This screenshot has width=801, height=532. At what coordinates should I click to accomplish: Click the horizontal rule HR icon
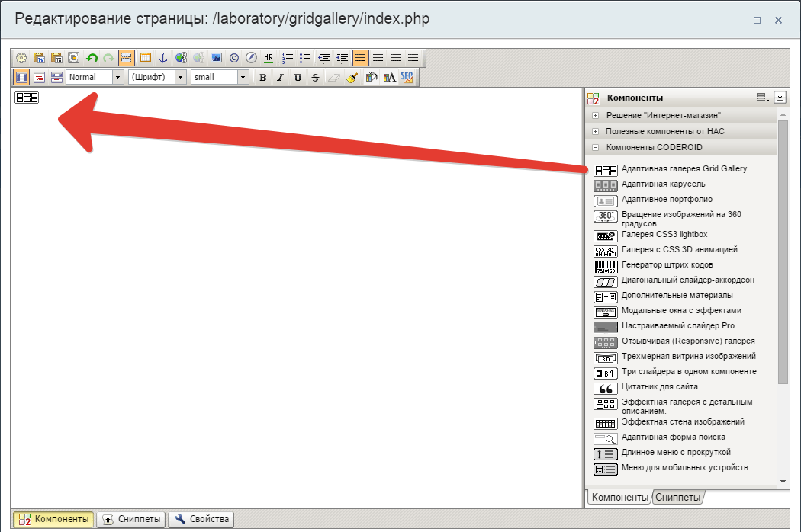(x=269, y=58)
